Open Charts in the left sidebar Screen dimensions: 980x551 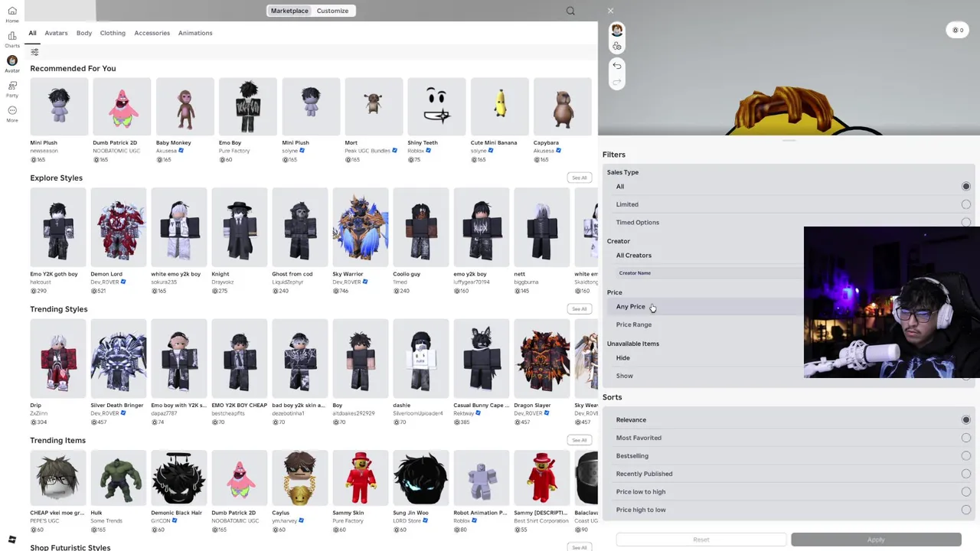pos(12,39)
